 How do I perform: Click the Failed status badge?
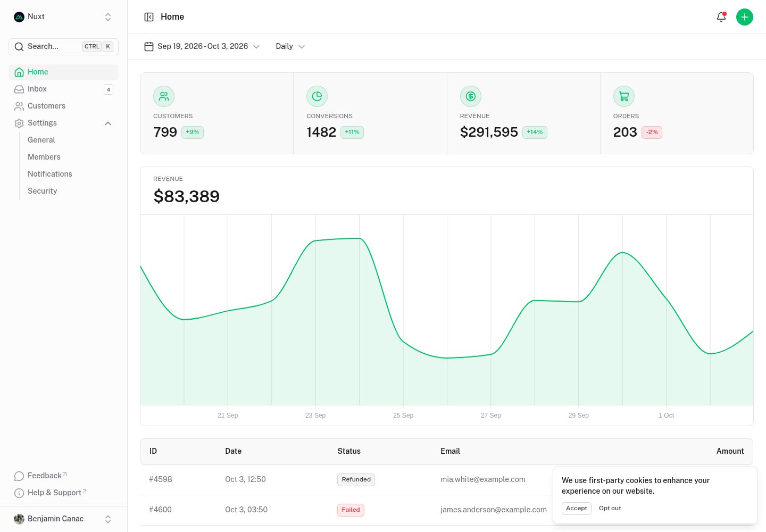351,510
